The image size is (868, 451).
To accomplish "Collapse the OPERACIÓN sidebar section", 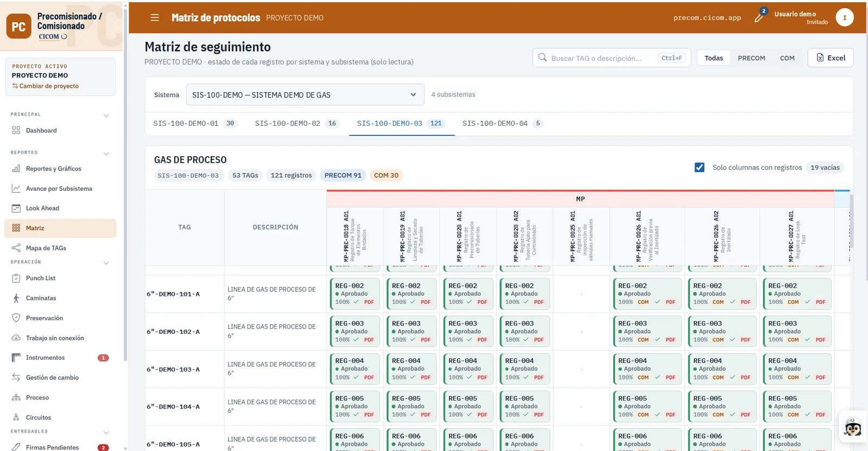I will click(106, 263).
